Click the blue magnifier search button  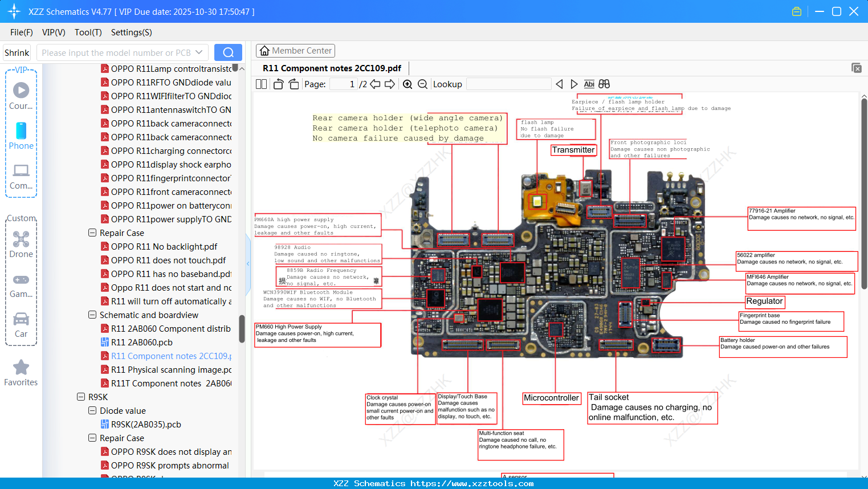pos(228,52)
